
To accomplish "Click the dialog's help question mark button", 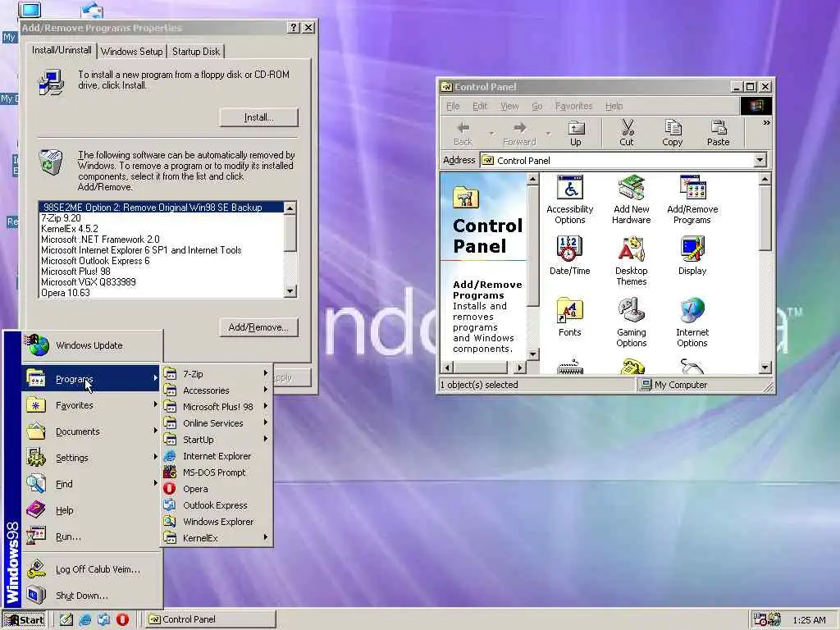I will coord(294,27).
